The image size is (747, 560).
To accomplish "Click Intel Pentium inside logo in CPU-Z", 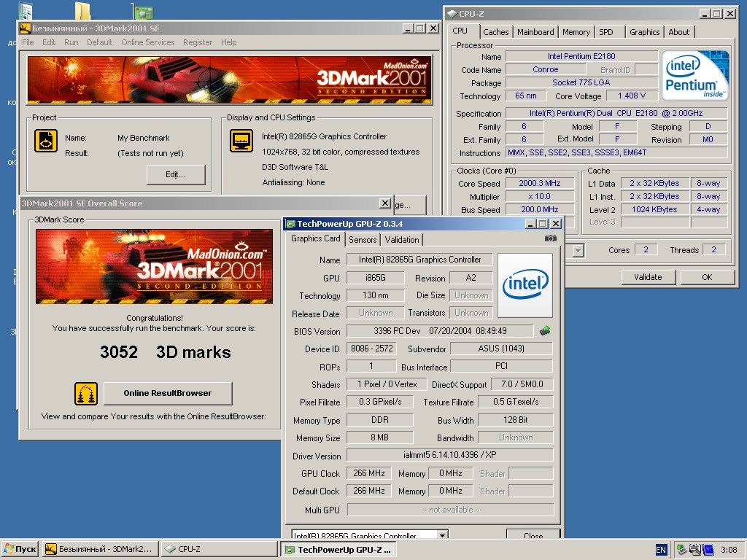I will [695, 75].
